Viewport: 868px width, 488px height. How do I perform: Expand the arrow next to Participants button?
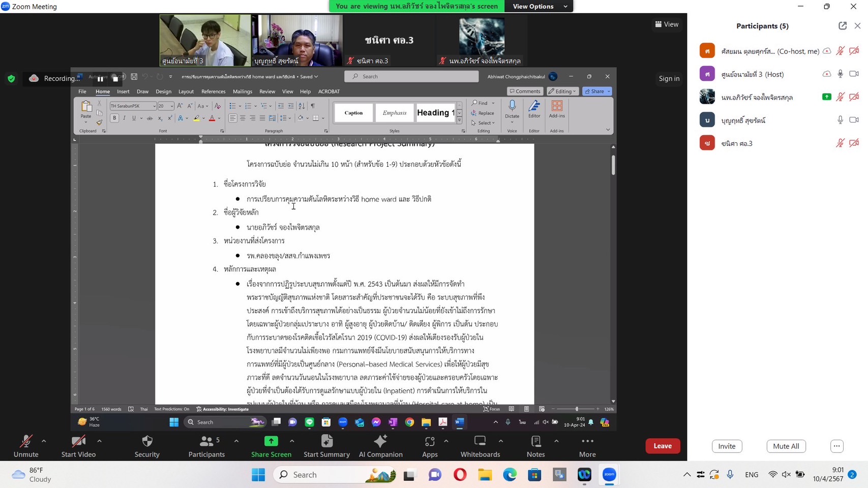click(x=236, y=441)
